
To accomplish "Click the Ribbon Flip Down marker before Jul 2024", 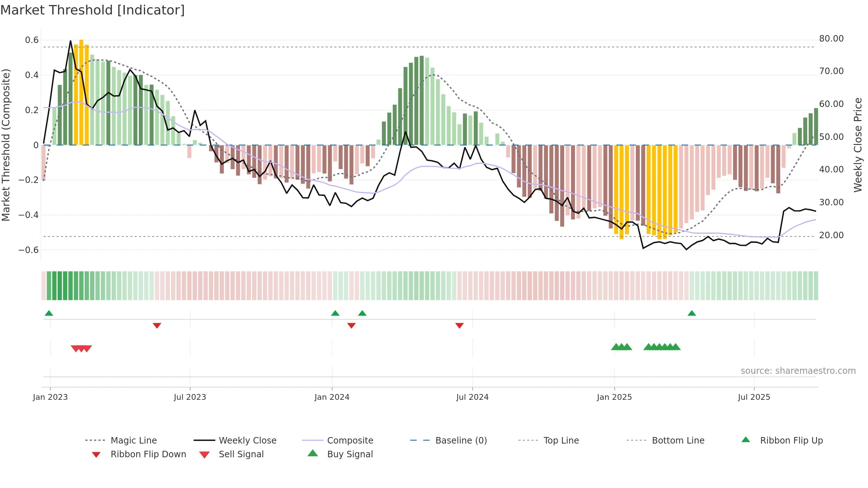I will click(x=459, y=326).
